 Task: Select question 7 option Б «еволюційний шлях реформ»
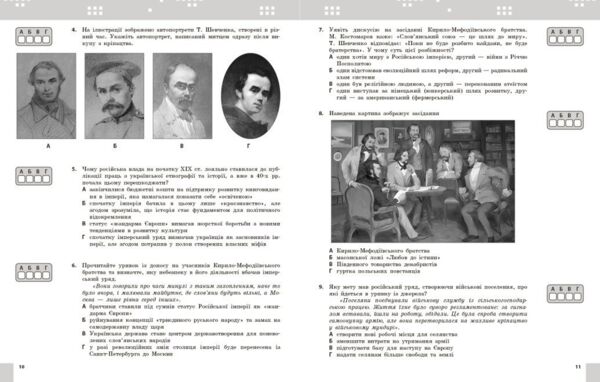click(x=428, y=73)
